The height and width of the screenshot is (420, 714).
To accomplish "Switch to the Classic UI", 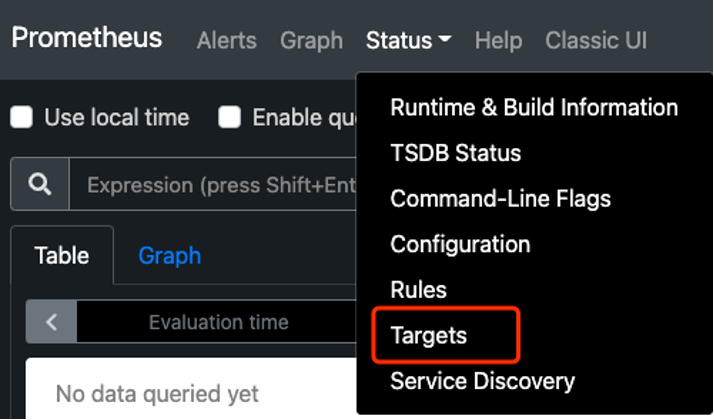I will pos(596,41).
